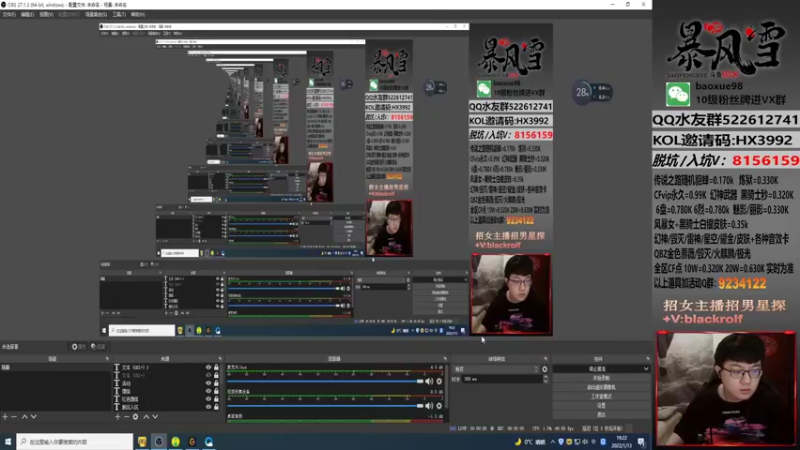Open 视频采集设备 mixer settings gear

pos(439,406)
